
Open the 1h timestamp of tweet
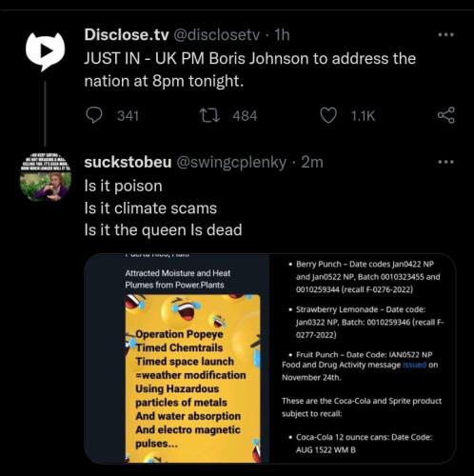(282, 35)
